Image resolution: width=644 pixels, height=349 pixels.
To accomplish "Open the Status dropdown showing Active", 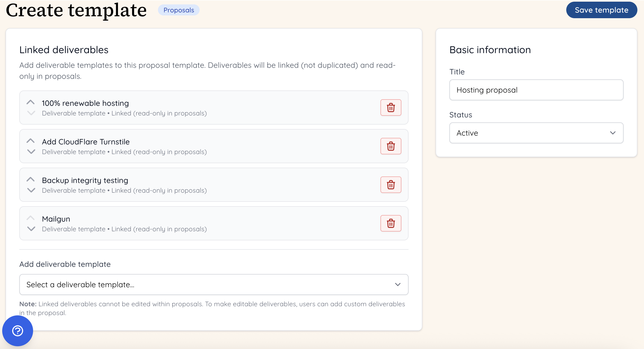I will pos(536,133).
